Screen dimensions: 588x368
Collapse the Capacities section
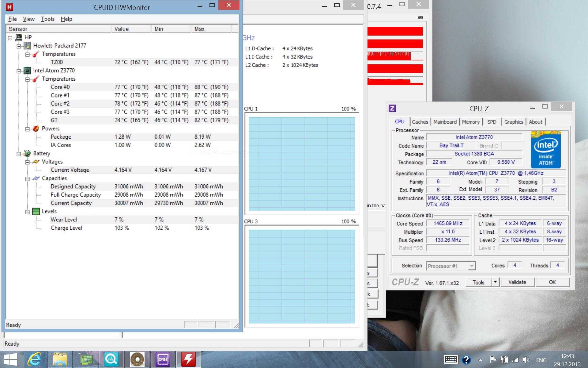point(28,178)
